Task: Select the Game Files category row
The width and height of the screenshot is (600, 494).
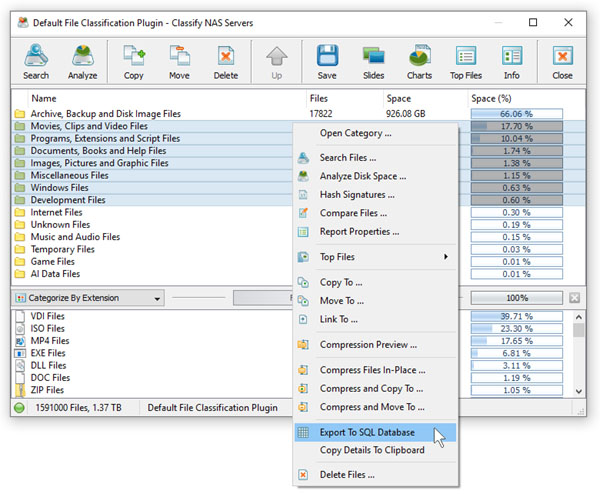Action: click(x=153, y=262)
